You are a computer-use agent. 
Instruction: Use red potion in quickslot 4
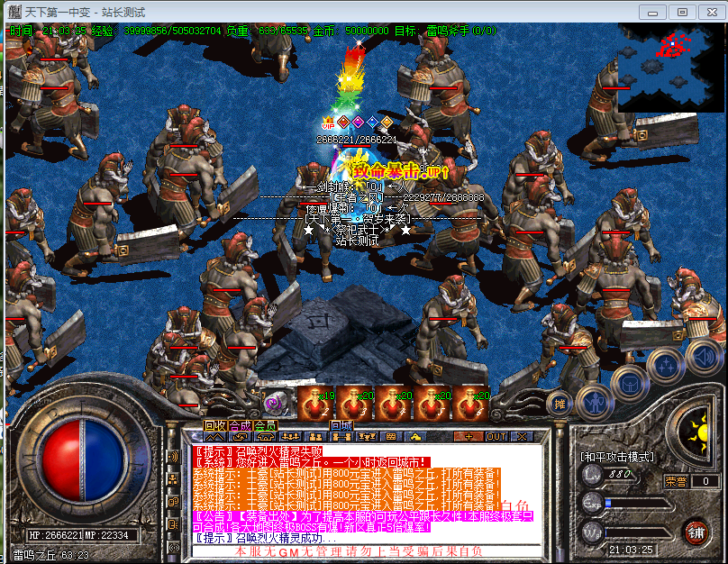(x=393, y=402)
